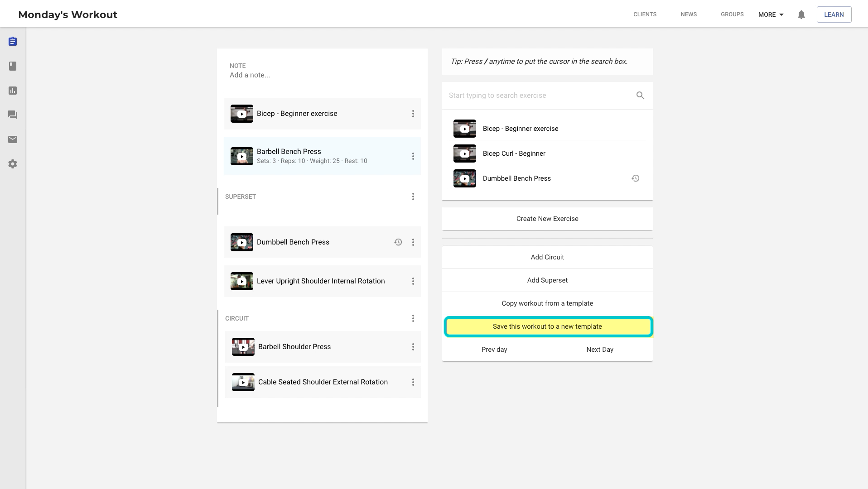Click Barbell Shoulder Press exercise name

click(294, 347)
